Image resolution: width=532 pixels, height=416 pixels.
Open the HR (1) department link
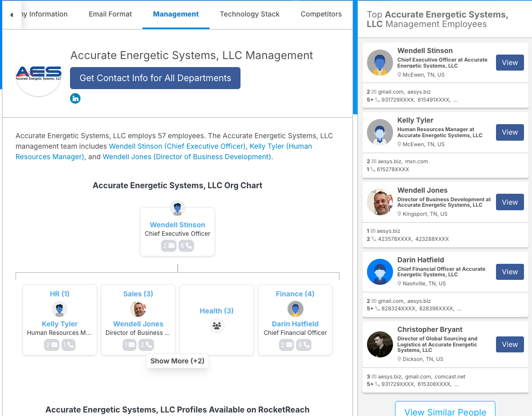[x=59, y=294]
